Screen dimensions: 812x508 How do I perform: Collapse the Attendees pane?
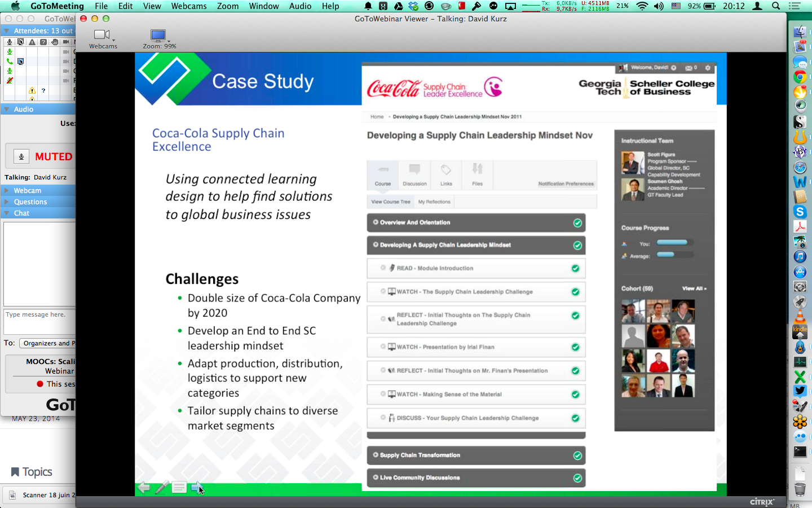(7, 30)
